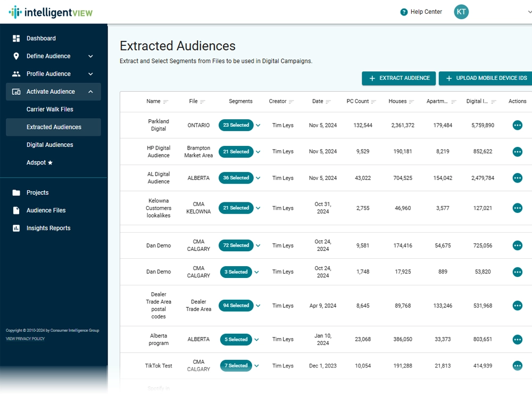Click the intelligentVIEW logo

point(51,11)
